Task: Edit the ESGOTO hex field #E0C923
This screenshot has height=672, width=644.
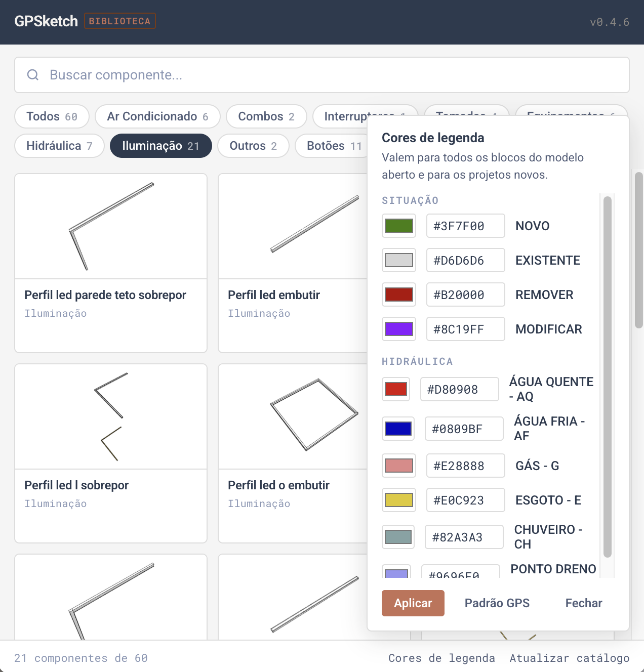Action: (x=466, y=500)
